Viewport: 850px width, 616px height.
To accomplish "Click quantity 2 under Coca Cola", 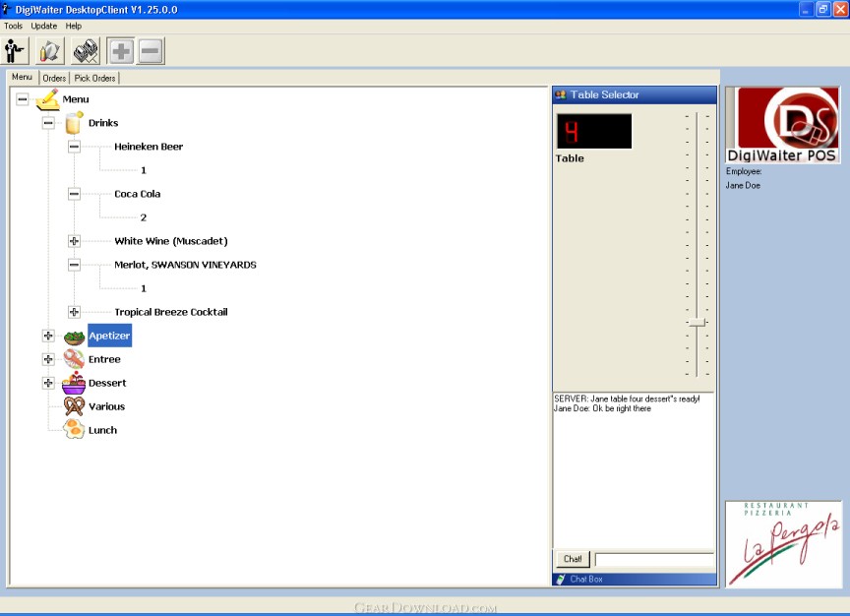I will point(143,217).
